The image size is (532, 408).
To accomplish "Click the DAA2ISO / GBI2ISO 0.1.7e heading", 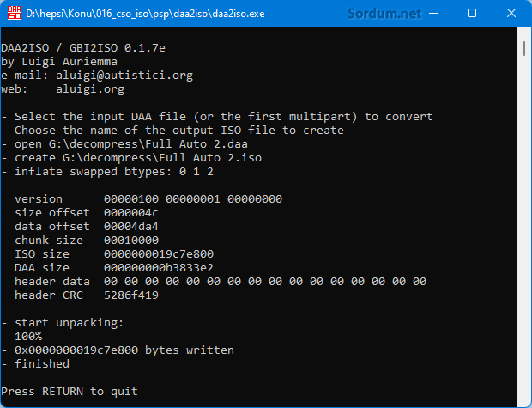I will click(83, 48).
